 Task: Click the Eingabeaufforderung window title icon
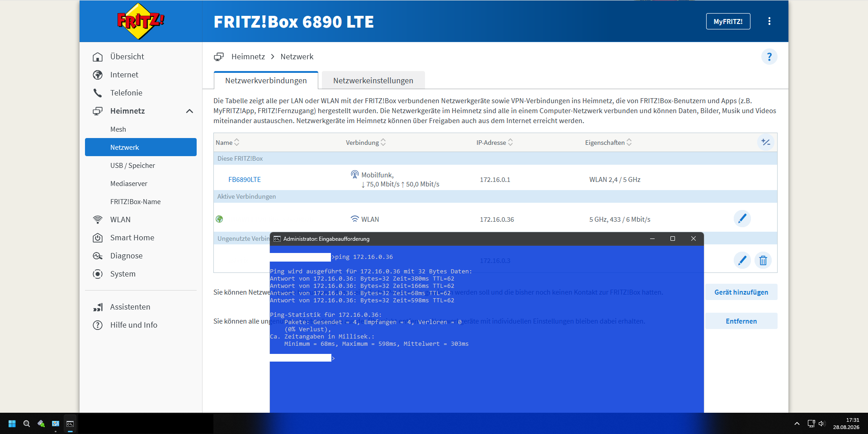(x=277, y=239)
